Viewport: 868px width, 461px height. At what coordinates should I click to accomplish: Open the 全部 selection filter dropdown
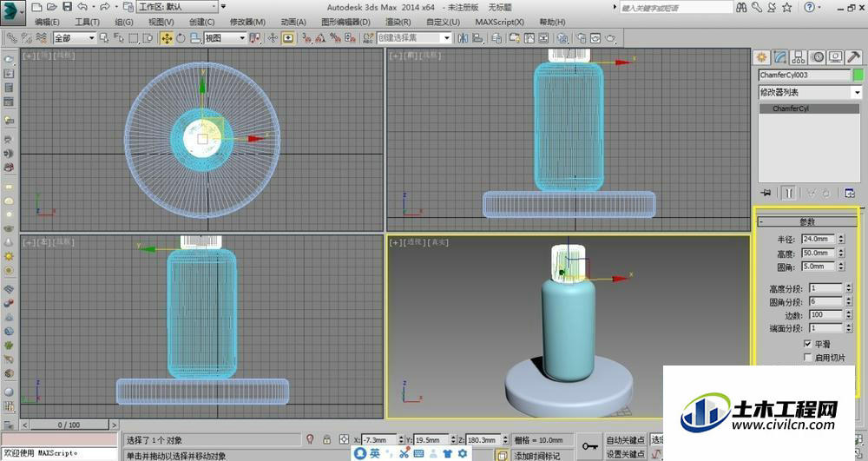[x=74, y=38]
